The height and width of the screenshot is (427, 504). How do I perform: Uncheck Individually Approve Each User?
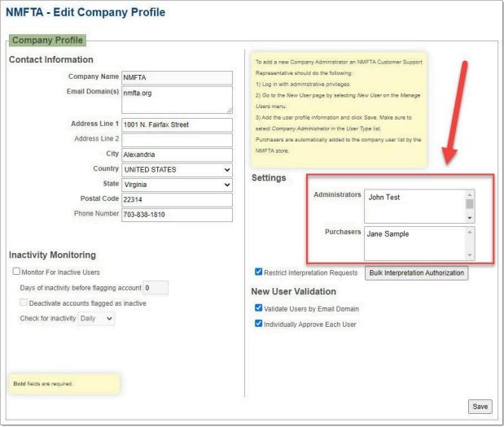[258, 324]
